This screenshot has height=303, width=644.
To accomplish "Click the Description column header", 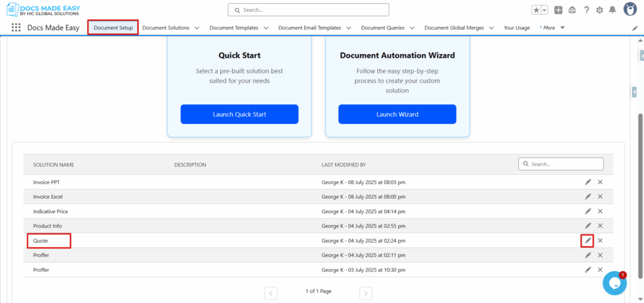I will (x=190, y=165).
